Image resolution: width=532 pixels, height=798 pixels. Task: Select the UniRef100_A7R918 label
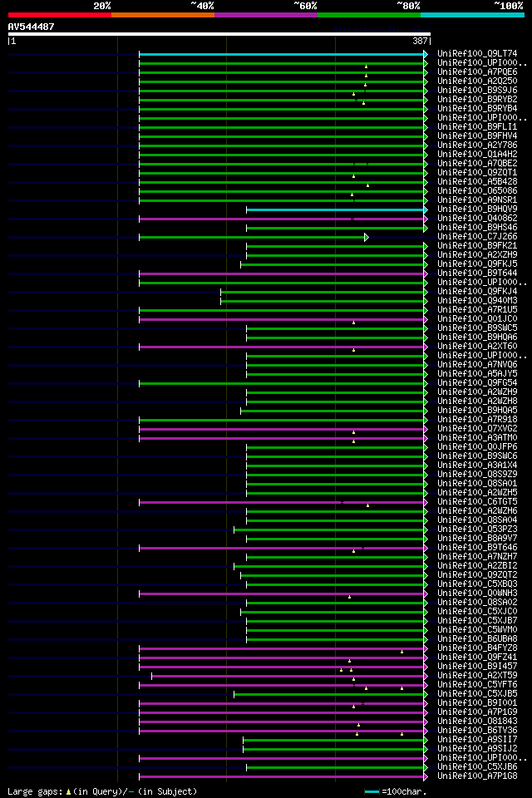tap(477, 420)
